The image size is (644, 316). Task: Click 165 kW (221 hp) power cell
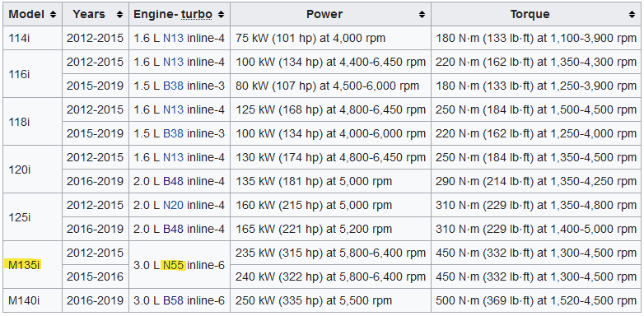pos(330,229)
